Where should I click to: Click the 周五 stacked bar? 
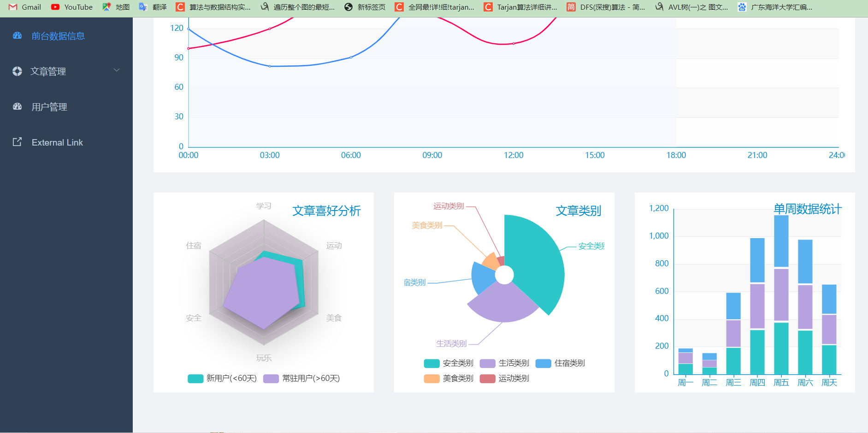tap(781, 295)
